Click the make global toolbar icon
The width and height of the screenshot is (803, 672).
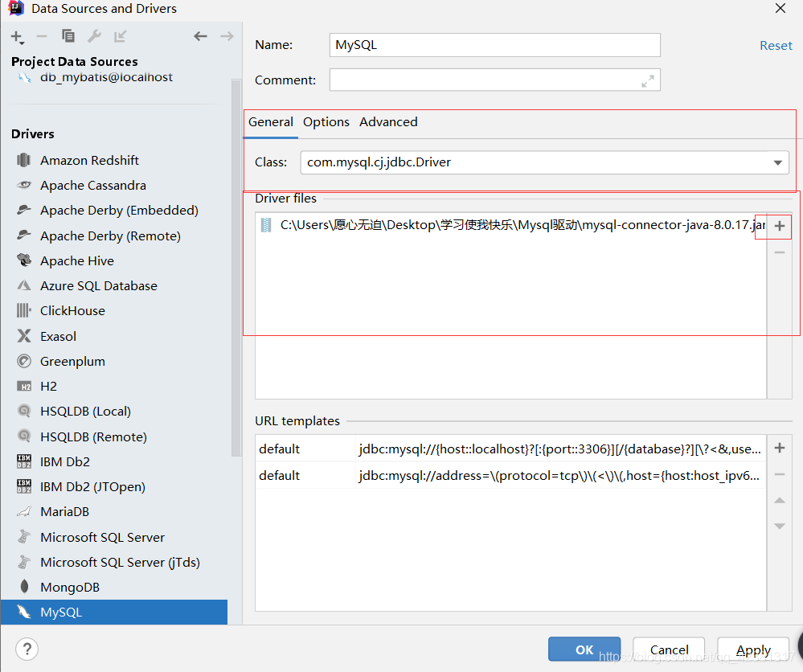(121, 36)
